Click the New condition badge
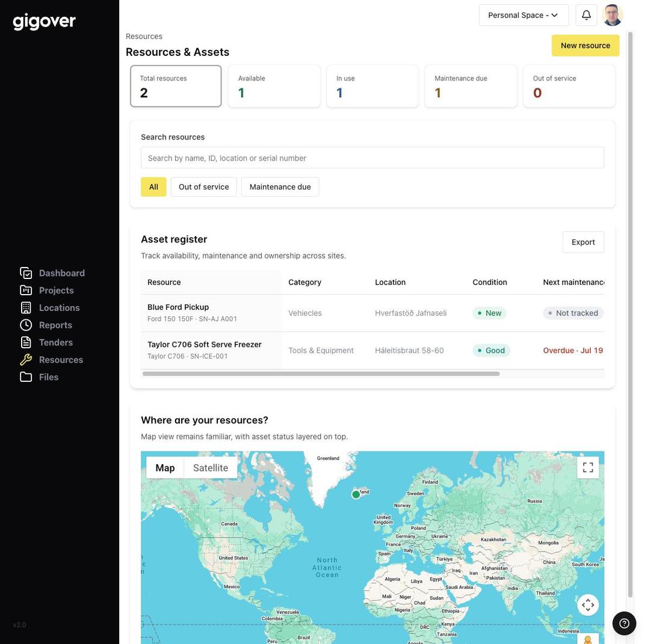645x644 pixels. point(489,313)
